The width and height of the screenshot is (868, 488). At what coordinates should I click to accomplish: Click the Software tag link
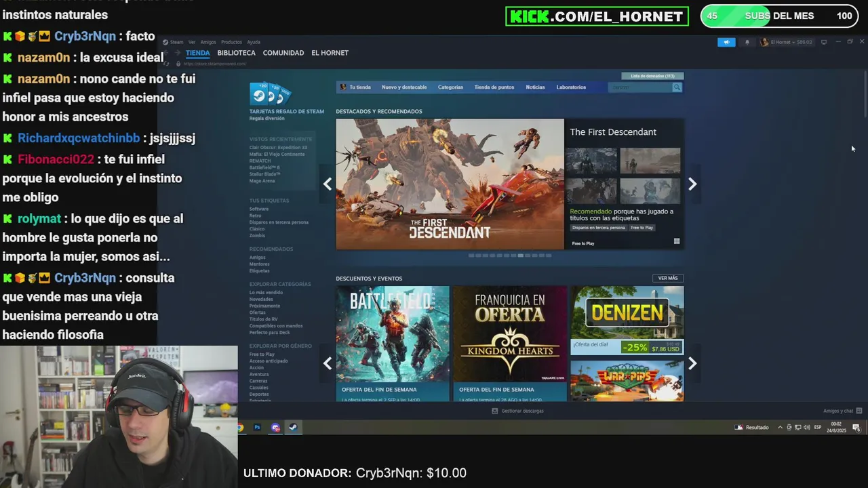(x=259, y=209)
